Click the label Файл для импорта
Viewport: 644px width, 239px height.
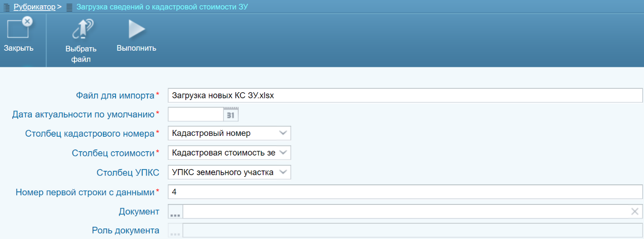[x=115, y=95]
